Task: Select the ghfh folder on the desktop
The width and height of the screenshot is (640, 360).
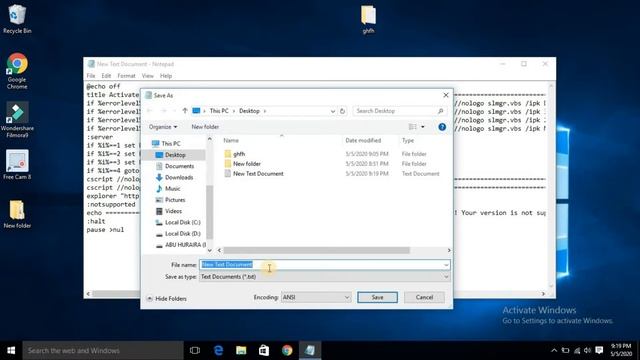Action: point(368,19)
